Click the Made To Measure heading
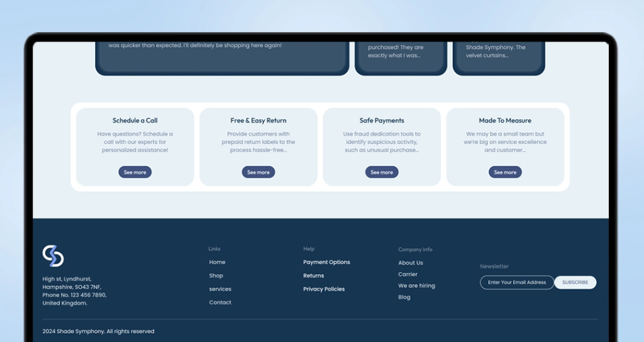The image size is (644, 342). 505,120
